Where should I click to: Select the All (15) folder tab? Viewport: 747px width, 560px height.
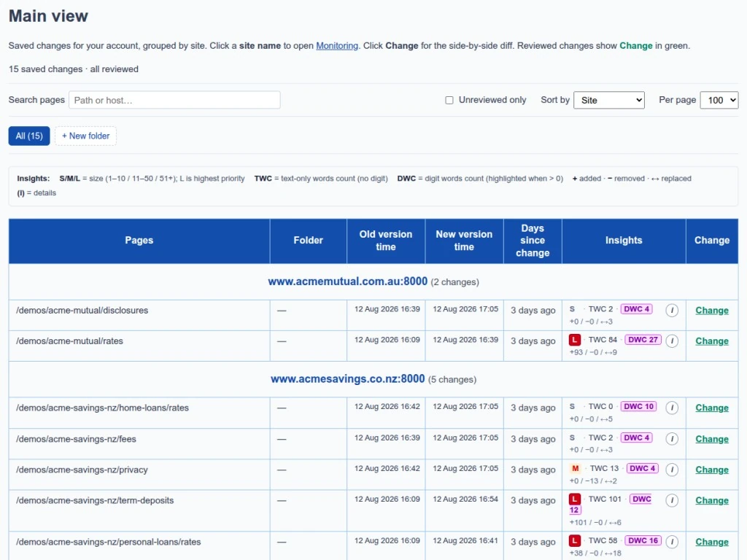coord(29,136)
